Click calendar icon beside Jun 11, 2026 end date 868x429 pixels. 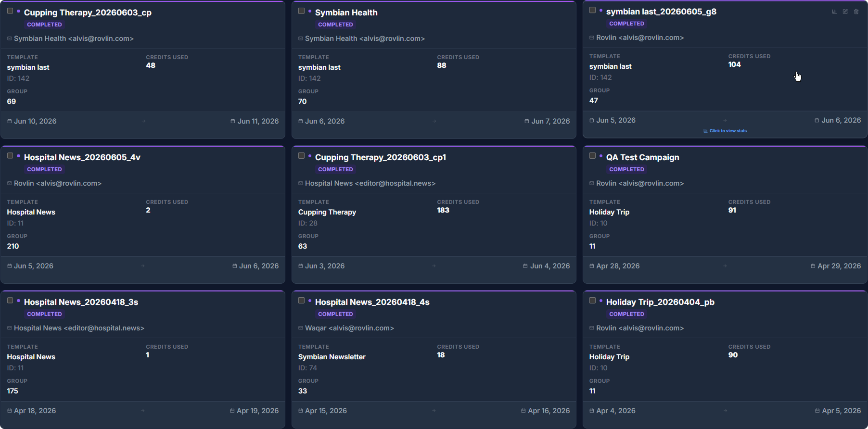click(x=233, y=121)
